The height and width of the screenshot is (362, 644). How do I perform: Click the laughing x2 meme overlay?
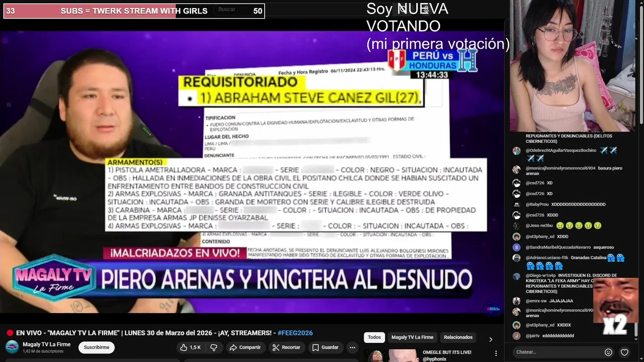click(616, 307)
